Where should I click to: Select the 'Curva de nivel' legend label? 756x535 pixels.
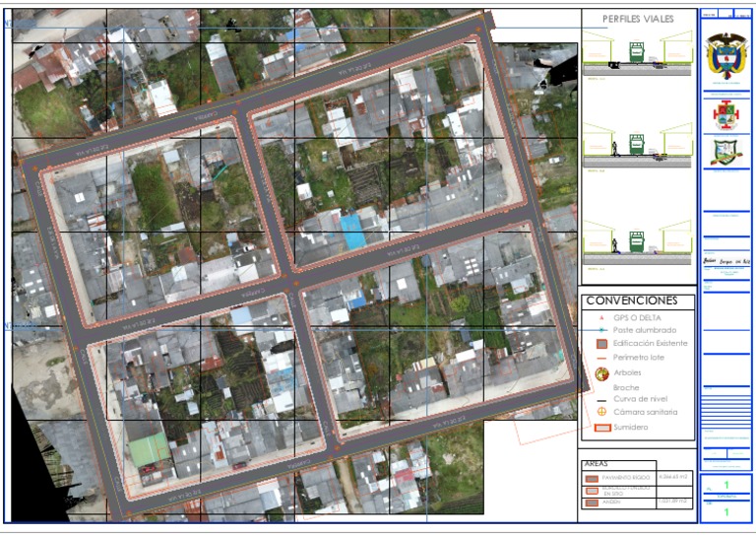tap(640, 399)
